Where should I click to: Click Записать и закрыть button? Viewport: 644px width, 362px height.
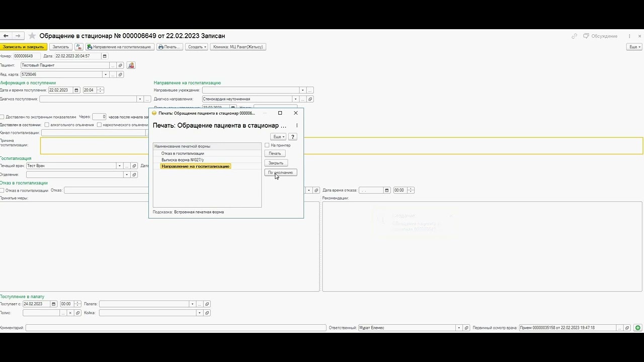point(23,47)
